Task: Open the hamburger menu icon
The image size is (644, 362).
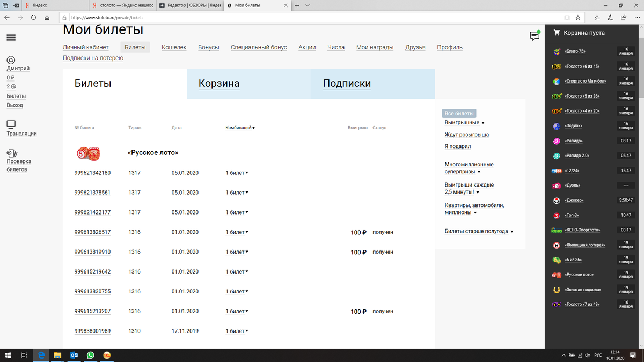Action: [11, 38]
